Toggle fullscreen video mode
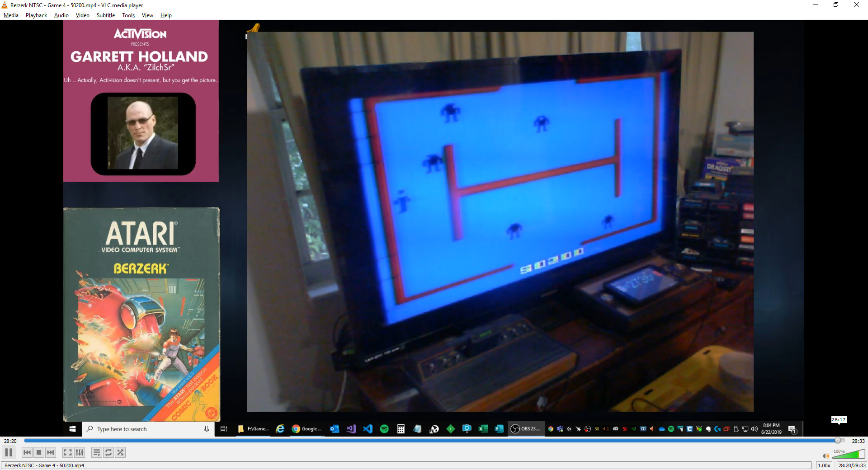 (67, 452)
